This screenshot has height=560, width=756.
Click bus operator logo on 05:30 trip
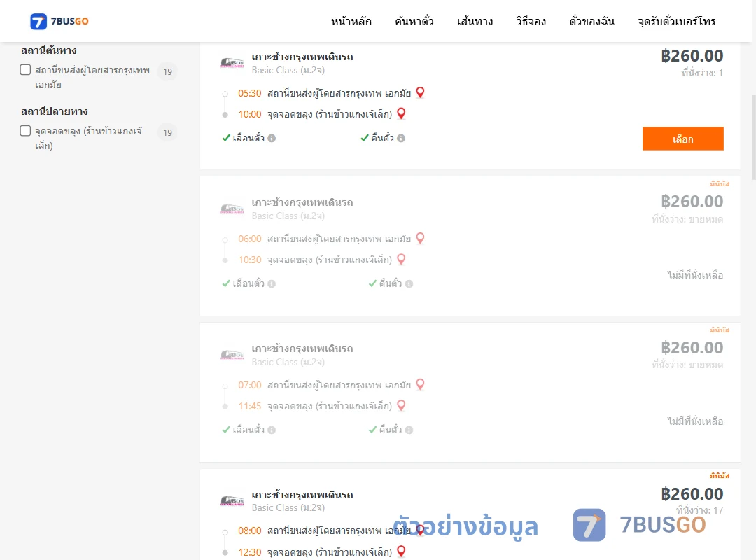[x=232, y=63]
